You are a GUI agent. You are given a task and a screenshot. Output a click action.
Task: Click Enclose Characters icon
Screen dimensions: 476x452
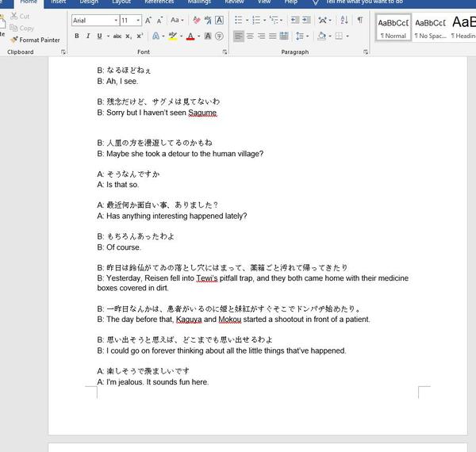pos(219,36)
